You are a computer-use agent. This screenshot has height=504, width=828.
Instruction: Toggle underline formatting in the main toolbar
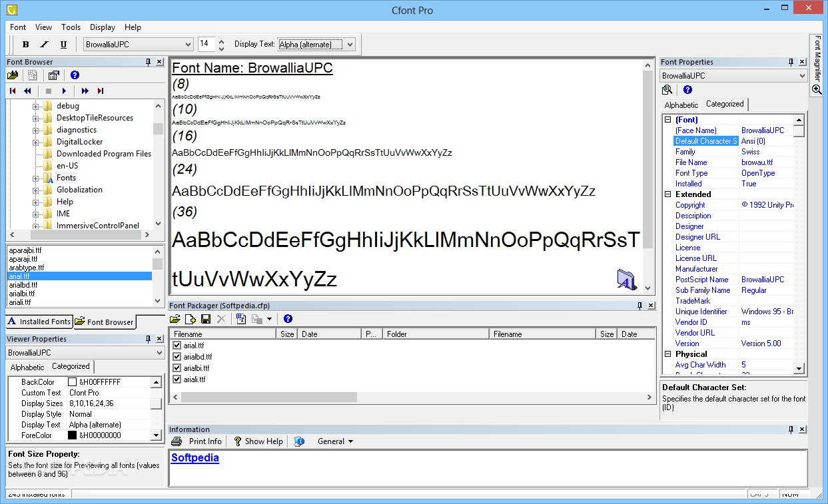pos(63,45)
